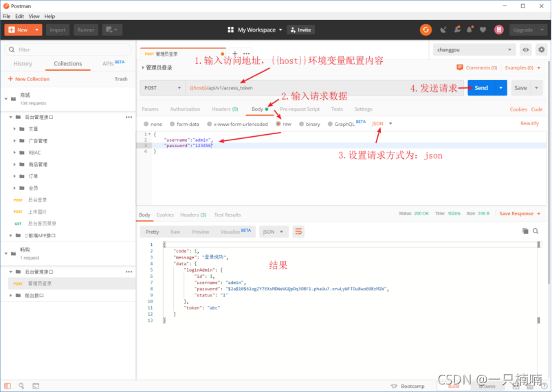Screen dimensions: 552x392
Task: Select the raw body radio
Action: click(278, 124)
